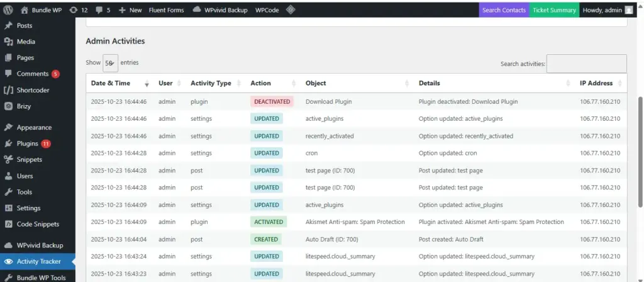This screenshot has width=644, height=282.
Task: Open WPCode toolbar menu
Action: click(x=267, y=10)
